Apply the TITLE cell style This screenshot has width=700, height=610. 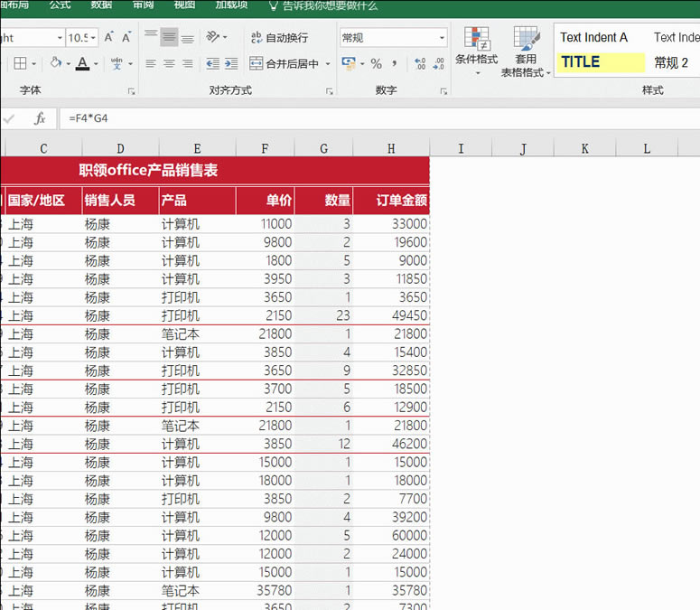(x=600, y=62)
